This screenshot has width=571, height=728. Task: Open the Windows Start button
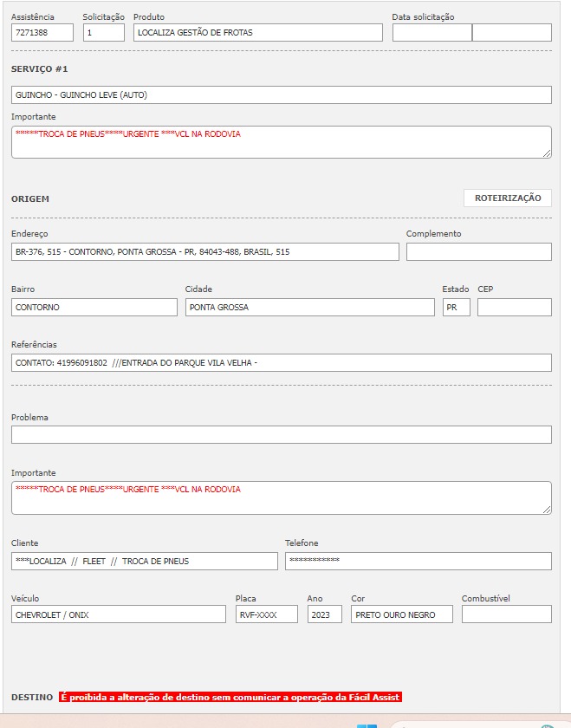click(x=367, y=725)
